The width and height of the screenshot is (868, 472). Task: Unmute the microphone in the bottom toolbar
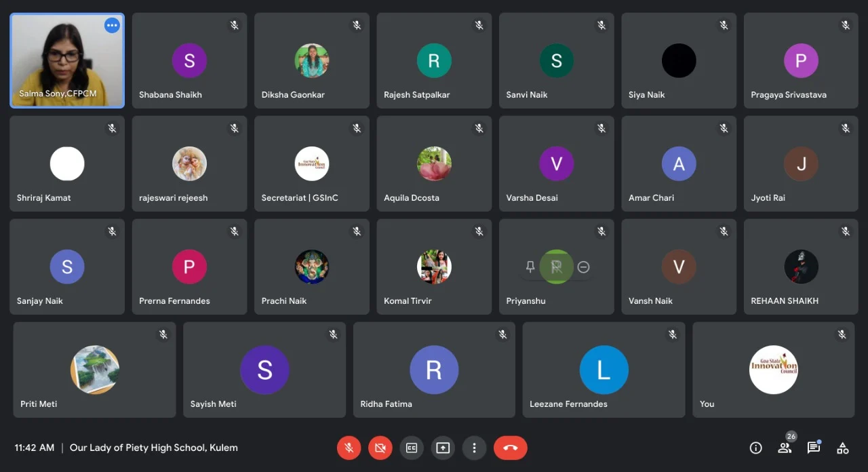(349, 448)
